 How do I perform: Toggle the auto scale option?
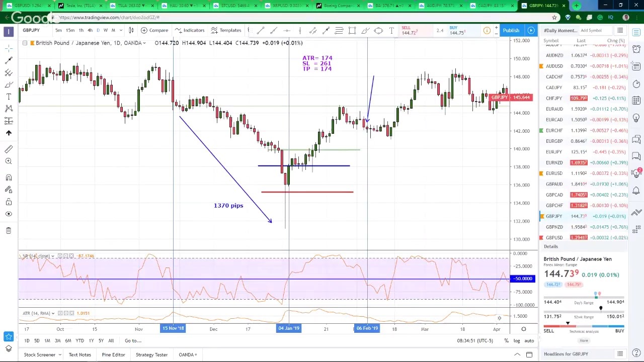[x=529, y=341]
